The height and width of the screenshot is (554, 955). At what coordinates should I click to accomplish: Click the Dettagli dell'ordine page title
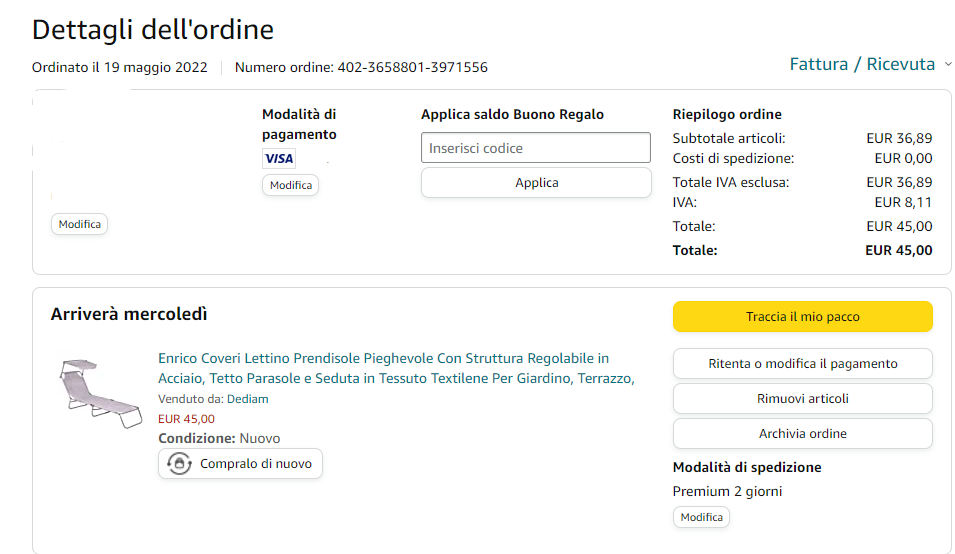[x=153, y=30]
